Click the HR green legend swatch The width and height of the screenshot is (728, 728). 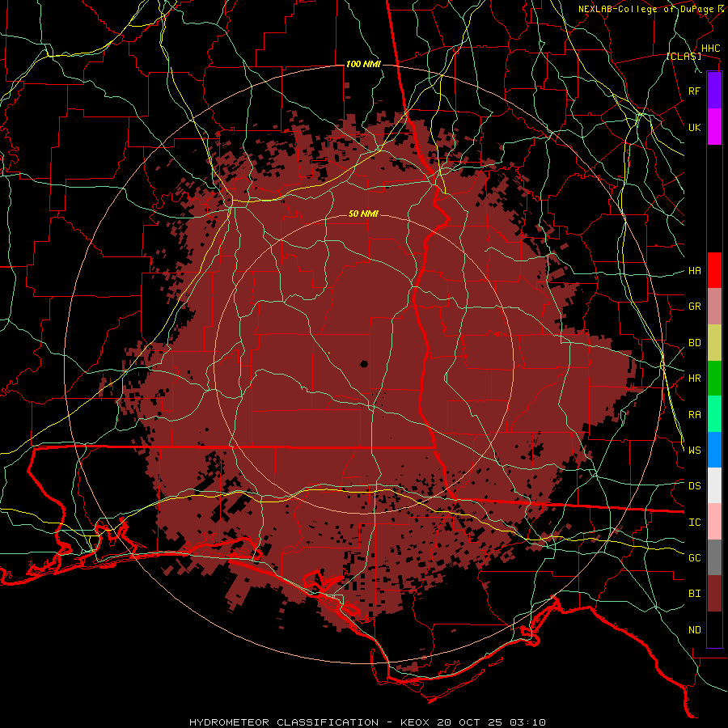tap(714, 379)
